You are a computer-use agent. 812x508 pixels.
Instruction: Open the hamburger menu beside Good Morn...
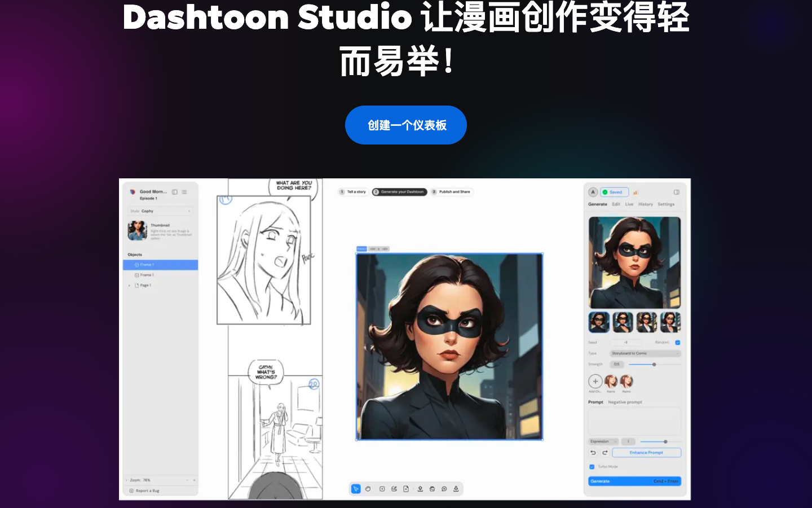[x=184, y=192]
